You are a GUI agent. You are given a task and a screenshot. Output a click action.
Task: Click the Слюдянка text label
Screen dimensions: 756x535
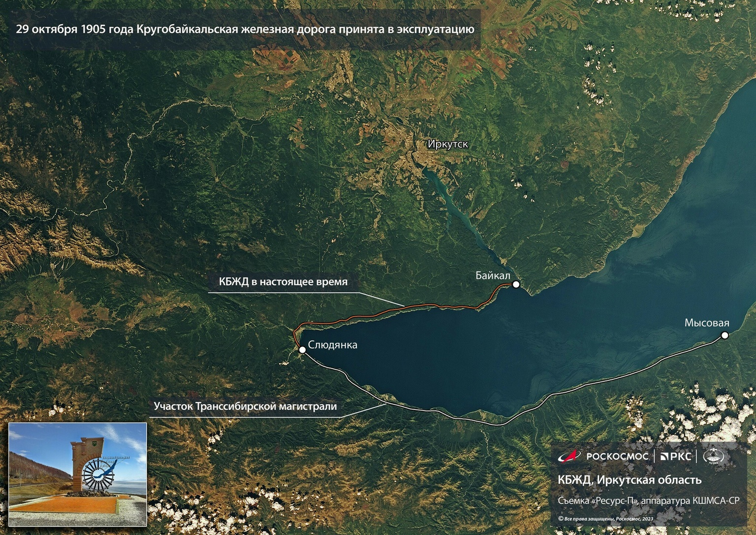point(332,345)
